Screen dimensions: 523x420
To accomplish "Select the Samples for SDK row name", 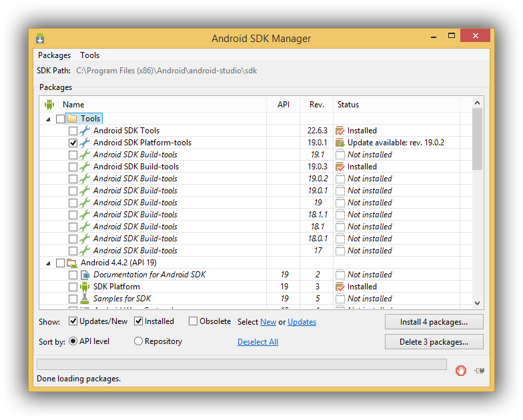I will pyautogui.click(x=122, y=299).
